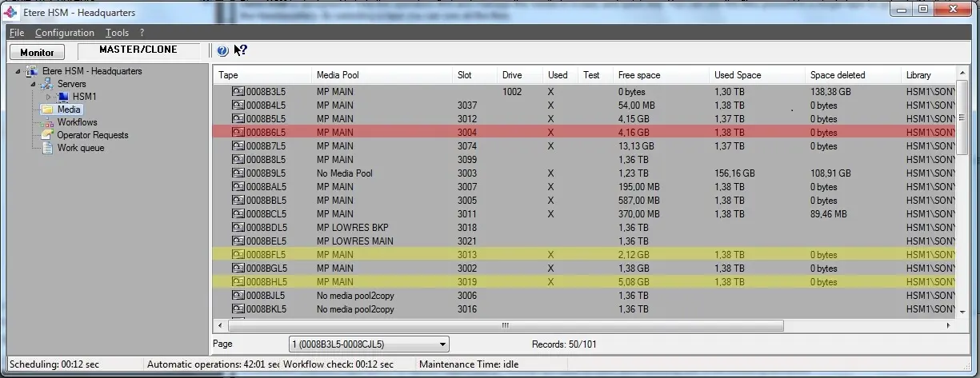Open the Configuration menu
The width and height of the screenshot is (980, 378).
coord(64,33)
